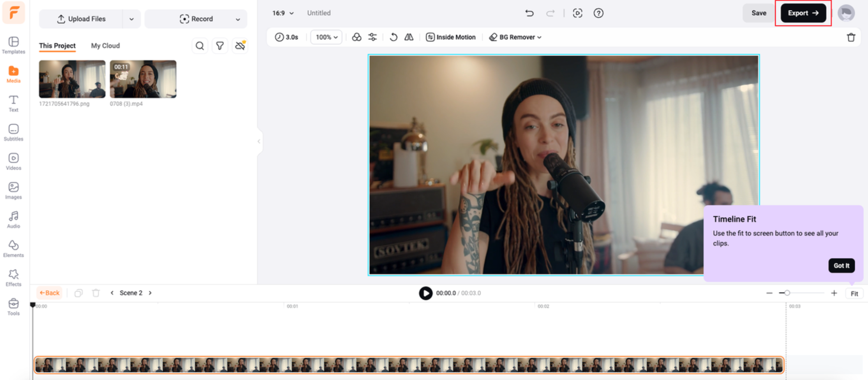
Task: Toggle the cloud sync premium icon
Action: pyautogui.click(x=240, y=46)
